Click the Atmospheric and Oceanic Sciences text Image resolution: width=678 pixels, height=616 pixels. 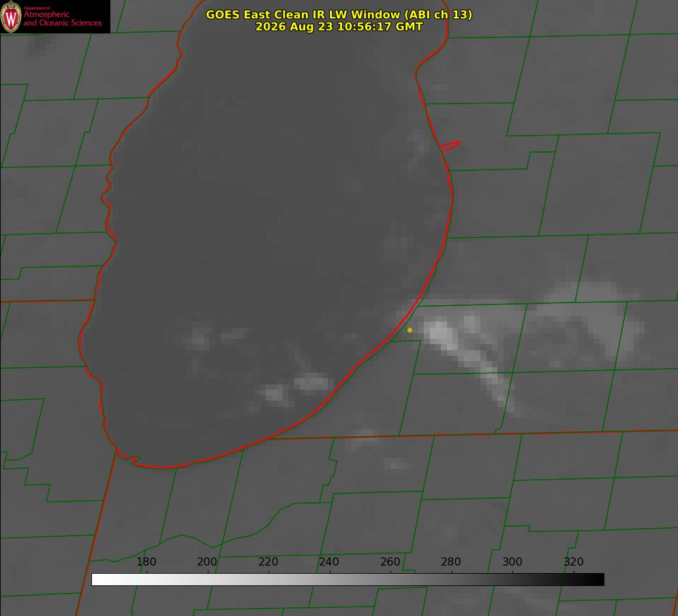(x=62, y=18)
